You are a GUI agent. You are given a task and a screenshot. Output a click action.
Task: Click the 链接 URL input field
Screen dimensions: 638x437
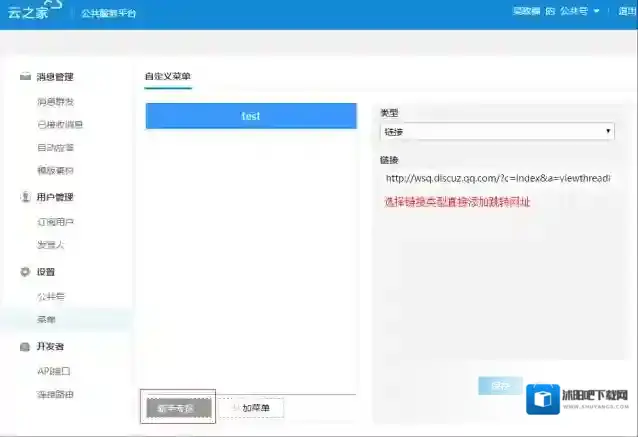(497, 179)
